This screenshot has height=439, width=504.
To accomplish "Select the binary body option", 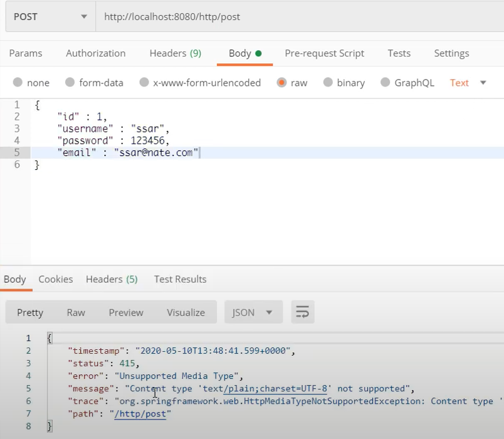I will coord(344,83).
